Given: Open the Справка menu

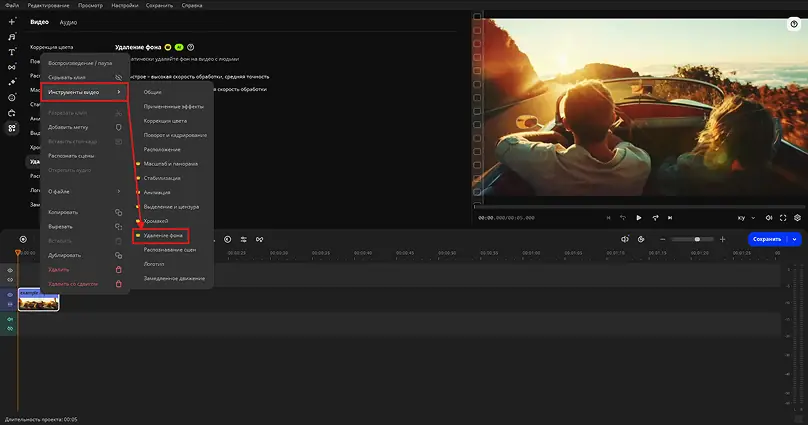Looking at the screenshot, I should click(x=192, y=5).
